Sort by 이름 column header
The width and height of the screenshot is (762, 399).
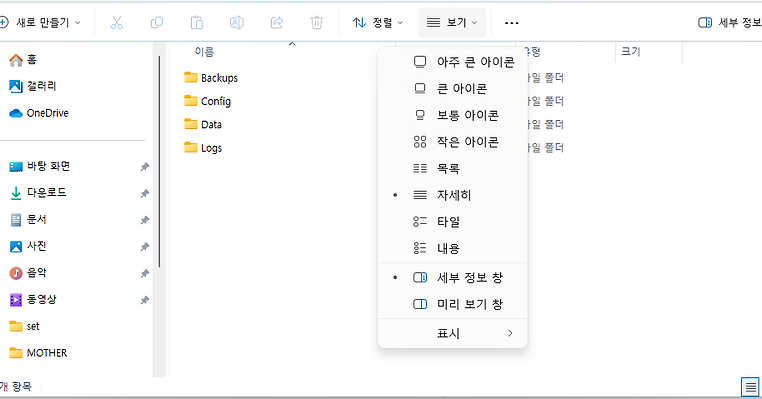coord(204,52)
